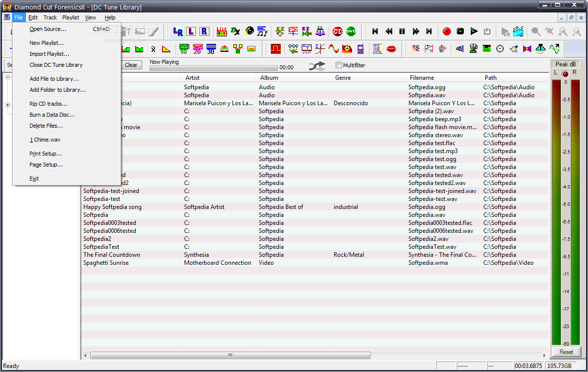Viewport: 588px width, 372px height.
Task: Fast forward the playback
Action: click(415, 31)
